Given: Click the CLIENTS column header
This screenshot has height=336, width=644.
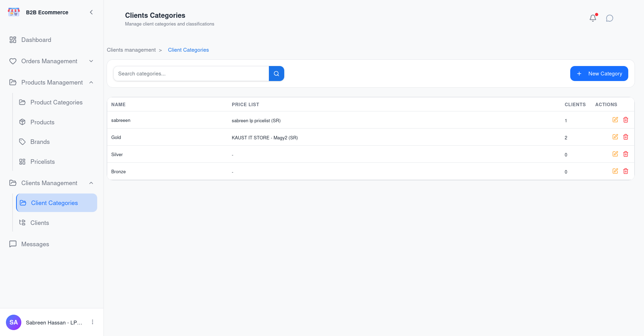Looking at the screenshot, I should [x=575, y=104].
